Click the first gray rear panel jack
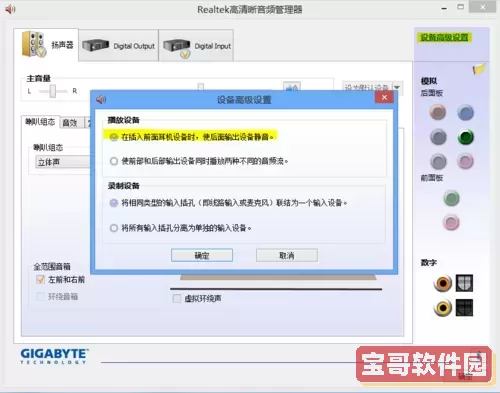This screenshot has width=500, height=393. 438,137
